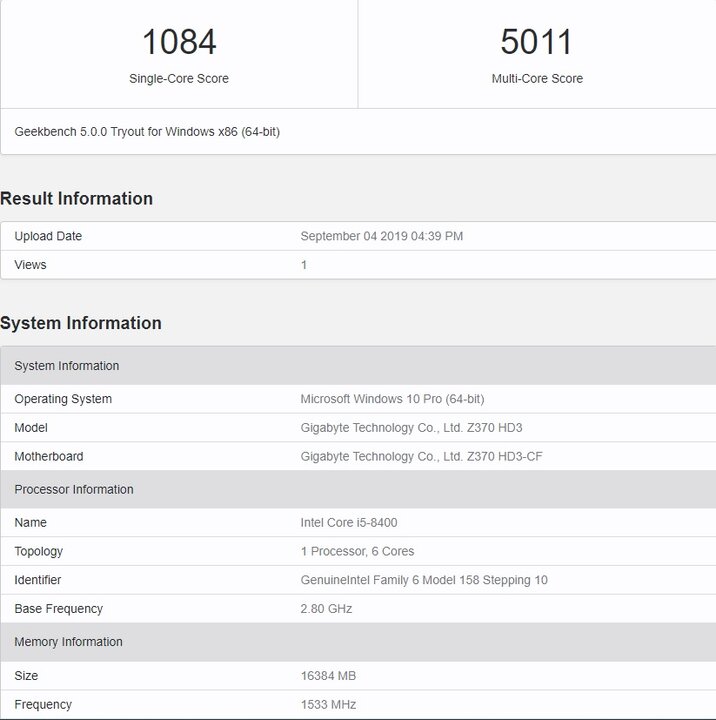This screenshot has height=720, width=716.
Task: Click the memory Size label
Action: [26, 675]
